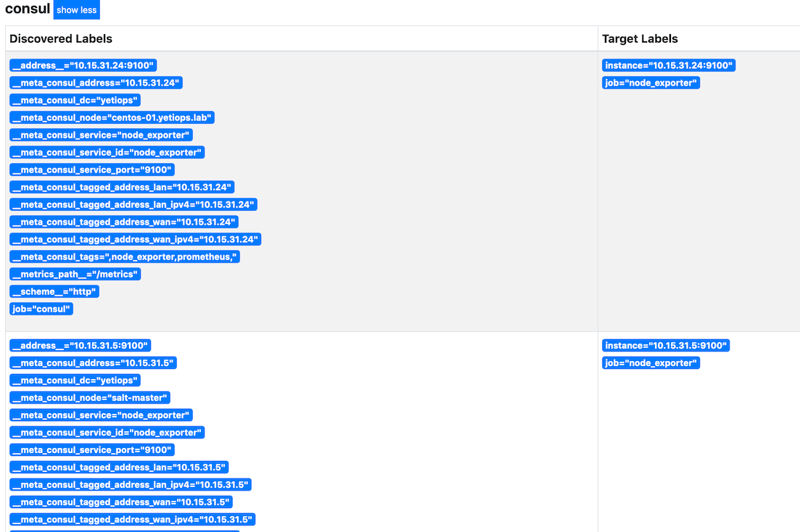Click the __scheme__="http" label badge
This screenshot has width=800, height=532.
[54, 291]
